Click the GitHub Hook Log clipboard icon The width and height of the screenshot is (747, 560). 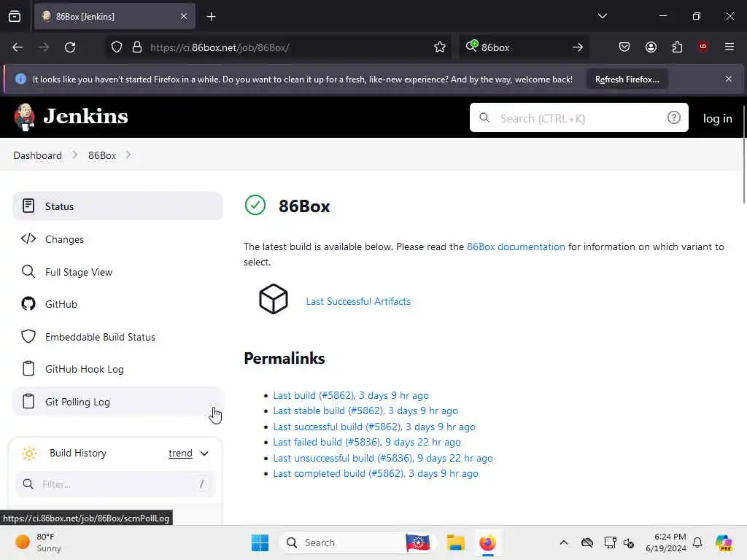28,368
